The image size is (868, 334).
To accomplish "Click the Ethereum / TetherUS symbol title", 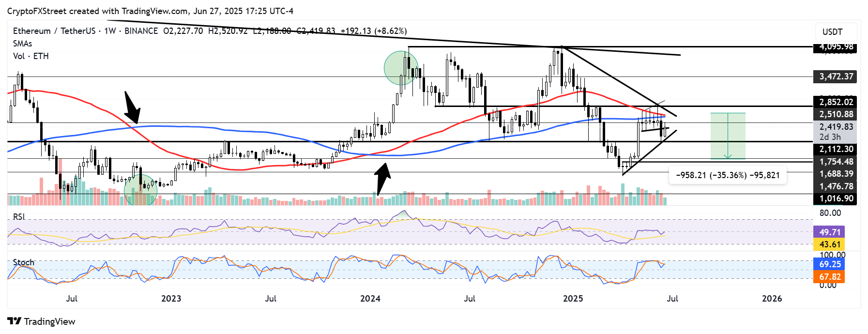I will [54, 31].
